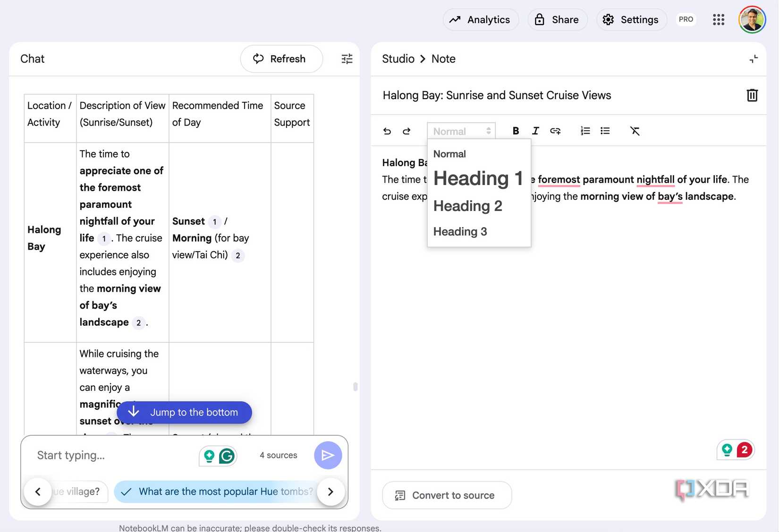Select Heading 3 from the style menu
Screen dimensions: 779x532
tap(460, 231)
